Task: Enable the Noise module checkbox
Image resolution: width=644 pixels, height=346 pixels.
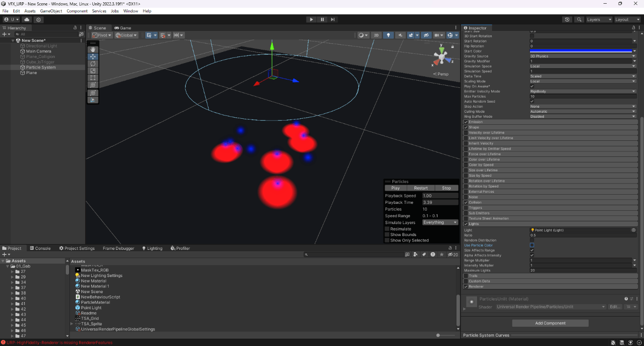Action: 466,197
